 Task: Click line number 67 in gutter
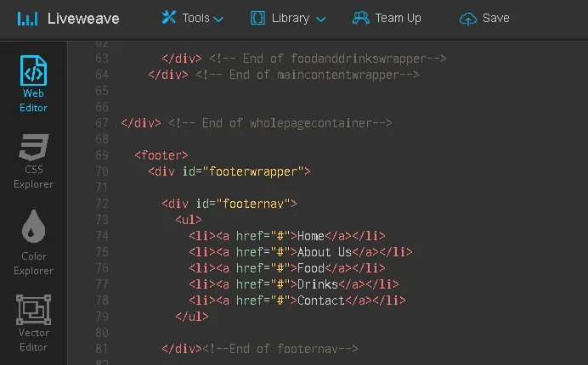[102, 123]
